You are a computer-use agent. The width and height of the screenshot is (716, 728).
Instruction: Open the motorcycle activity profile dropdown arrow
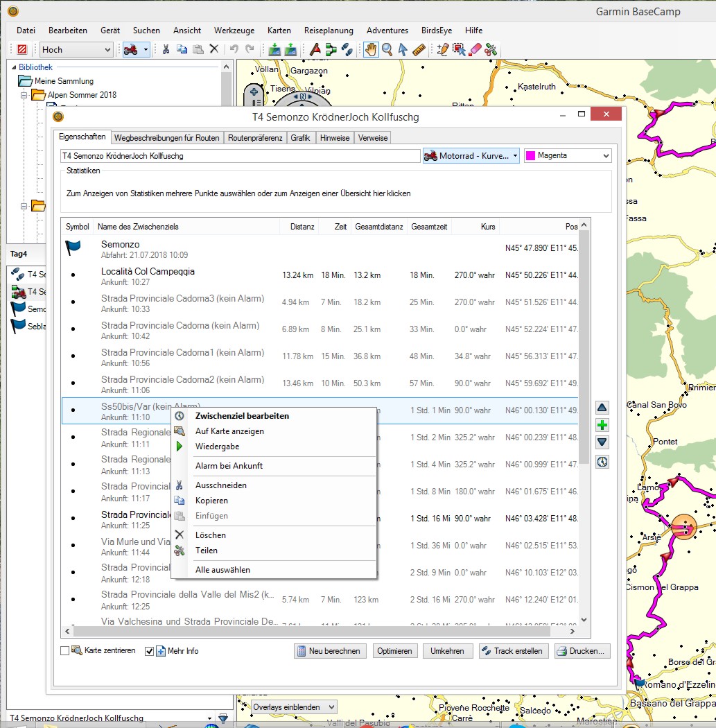tap(146, 49)
